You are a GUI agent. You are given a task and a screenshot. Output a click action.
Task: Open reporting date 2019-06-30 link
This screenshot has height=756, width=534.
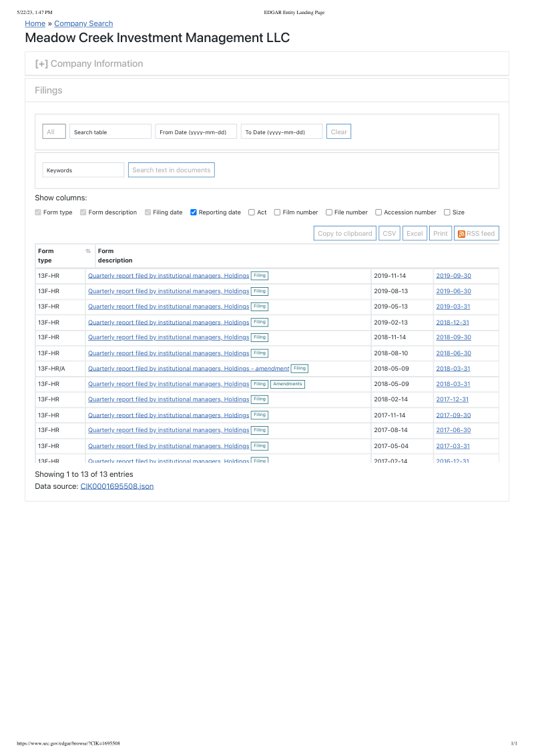click(x=453, y=291)
